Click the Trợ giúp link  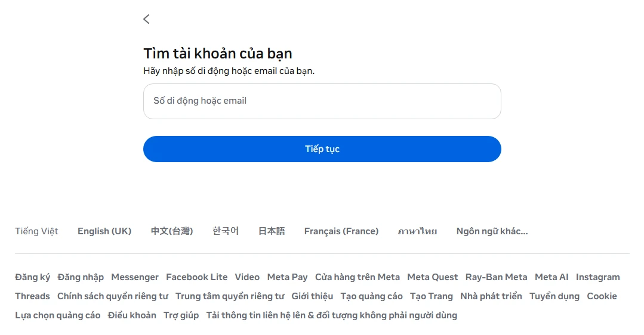[181, 315]
